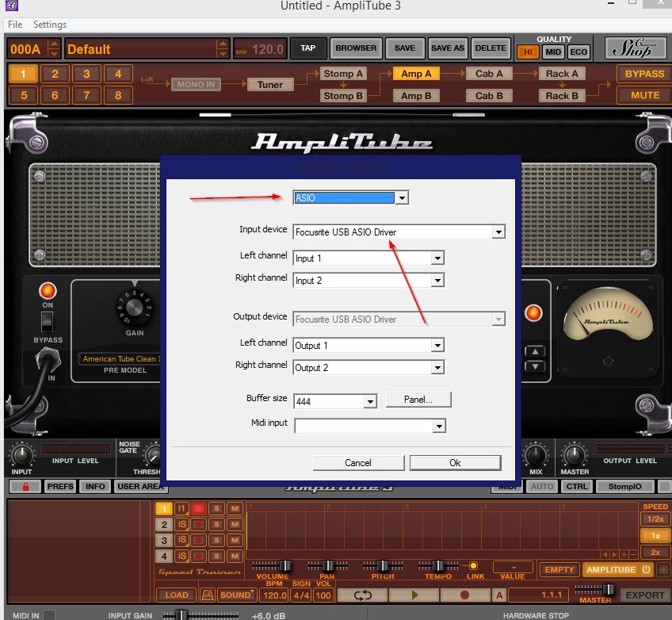Viewport: 672px width, 620px height.
Task: Solo track 1 with S button
Action: click(217, 509)
